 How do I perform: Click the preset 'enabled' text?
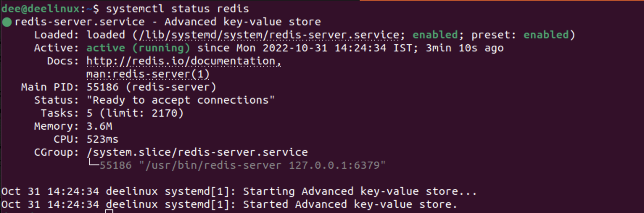click(546, 35)
